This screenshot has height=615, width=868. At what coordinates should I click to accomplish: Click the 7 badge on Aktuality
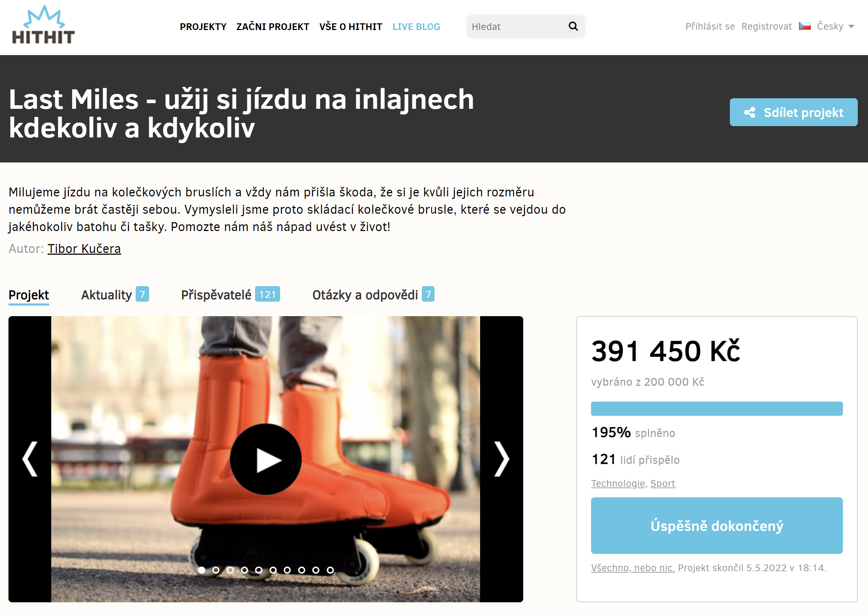[142, 294]
